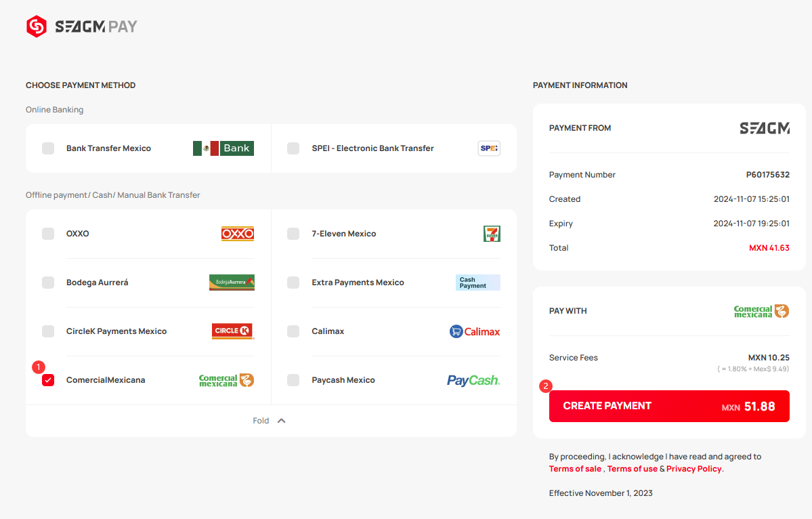Viewport: 812px width, 519px height.
Task: Check the 7-Eleven Mexico option
Action: (x=293, y=234)
